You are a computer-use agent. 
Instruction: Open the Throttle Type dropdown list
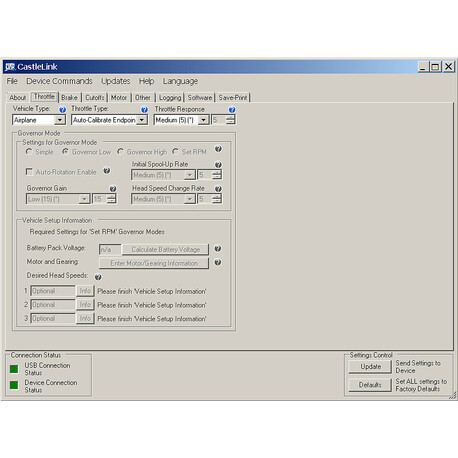click(x=142, y=120)
